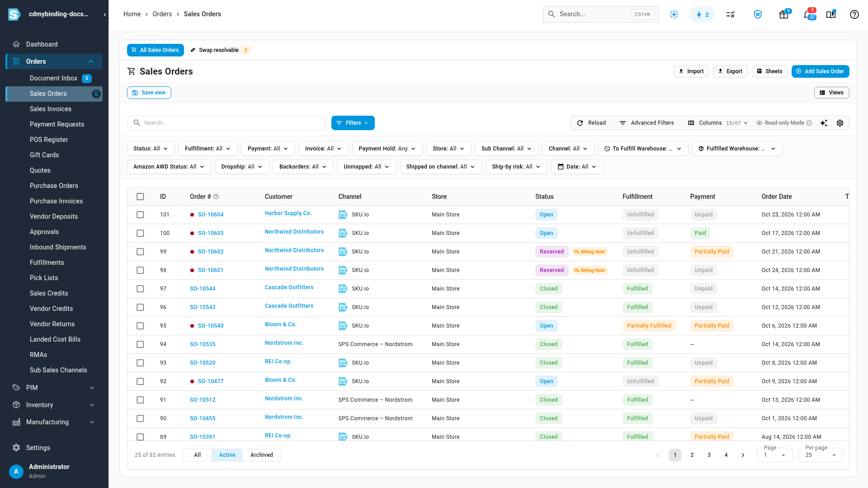Open the Columns 13/67 dropdown
This screenshot has width=868, height=488.
pos(718,123)
